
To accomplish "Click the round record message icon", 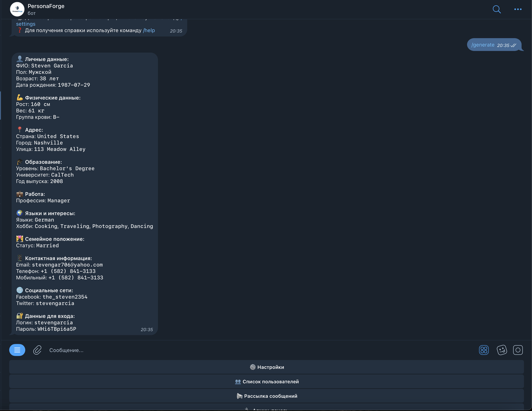I will tap(518, 350).
